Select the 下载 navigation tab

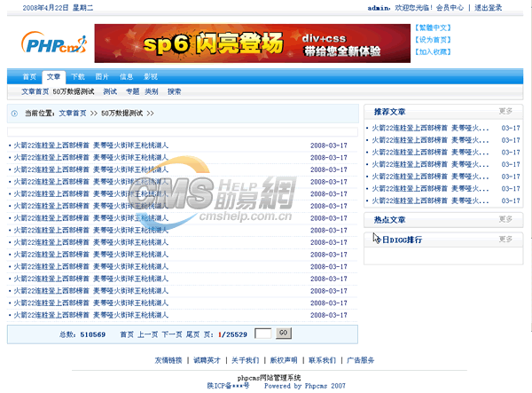point(78,77)
